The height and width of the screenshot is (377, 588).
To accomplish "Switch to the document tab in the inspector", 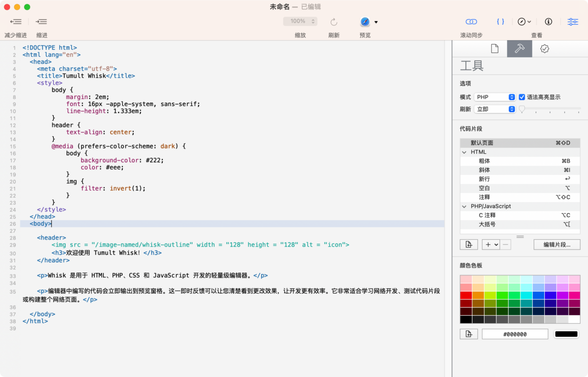I will [x=494, y=49].
